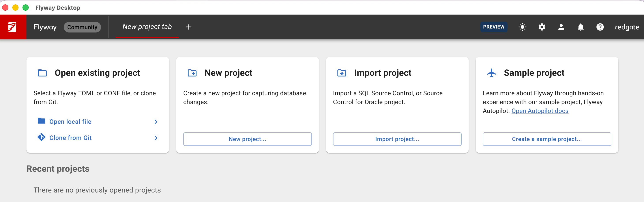This screenshot has width=644, height=202.
Task: Click the New project... button
Action: point(247,139)
